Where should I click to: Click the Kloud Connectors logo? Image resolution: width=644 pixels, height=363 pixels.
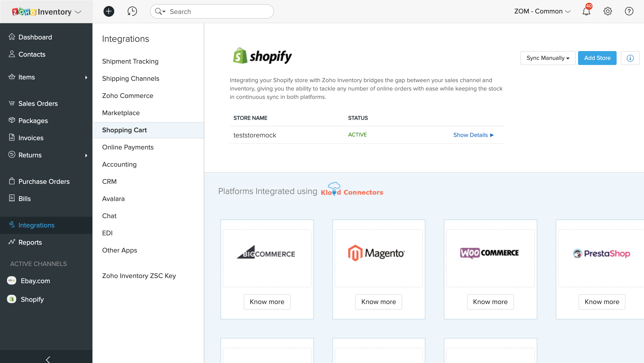tap(352, 189)
